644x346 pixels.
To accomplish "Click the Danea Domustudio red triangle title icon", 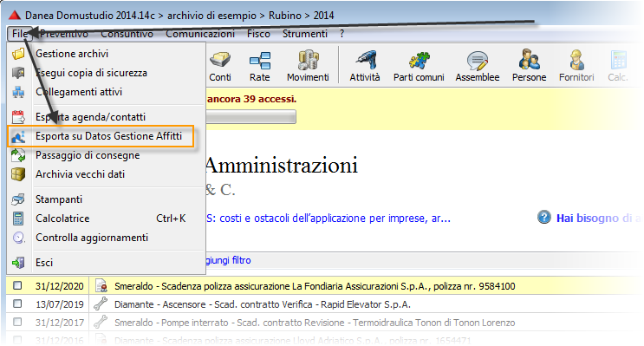I will [x=15, y=16].
